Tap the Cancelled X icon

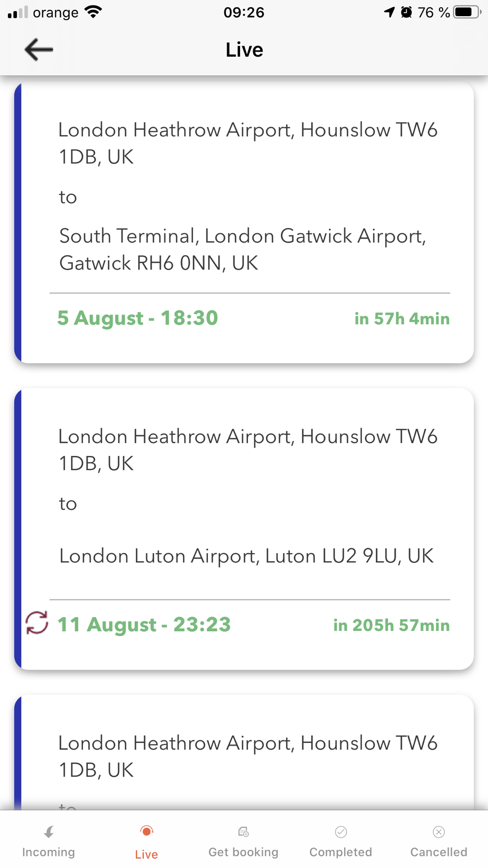point(439,832)
